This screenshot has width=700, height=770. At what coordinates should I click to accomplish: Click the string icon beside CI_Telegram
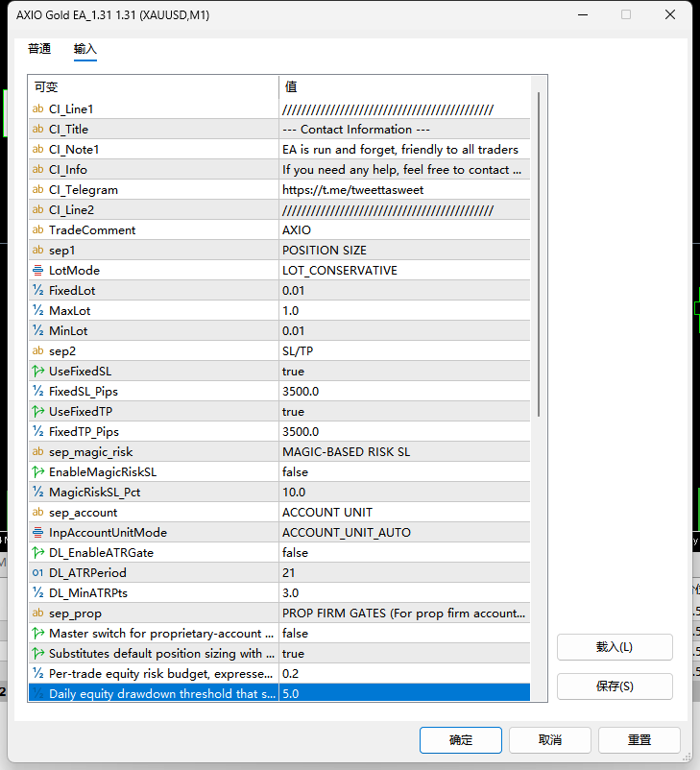(37, 189)
